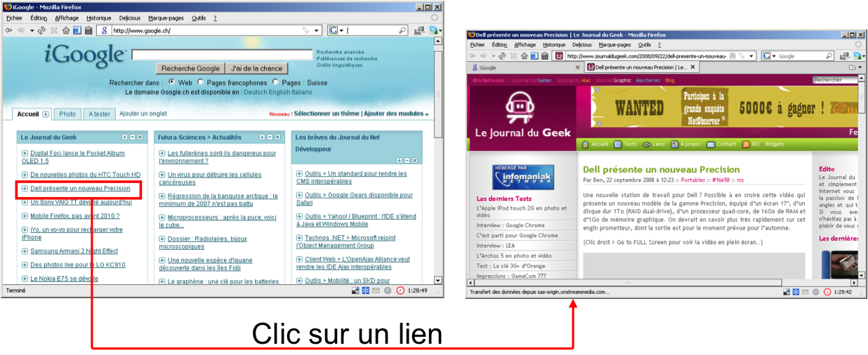This screenshot has width=868, height=355.
Task: Select the Pages francophones radio button
Action: [x=202, y=82]
